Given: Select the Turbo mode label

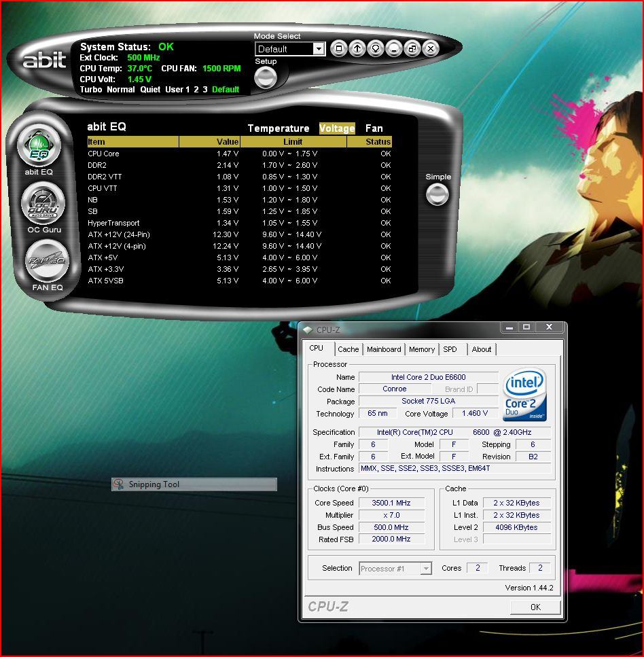Looking at the screenshot, I should click(91, 89).
